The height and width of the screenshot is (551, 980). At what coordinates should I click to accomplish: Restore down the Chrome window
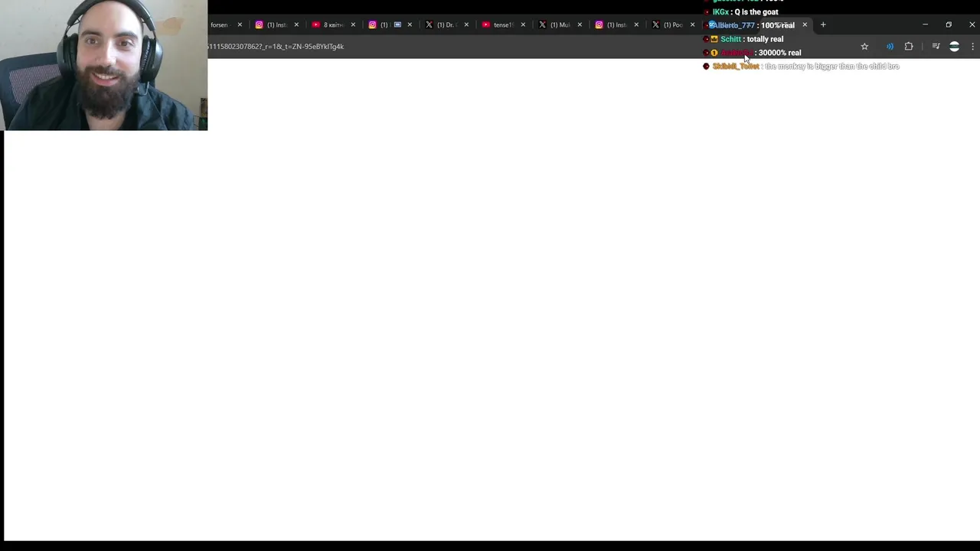pos(949,24)
